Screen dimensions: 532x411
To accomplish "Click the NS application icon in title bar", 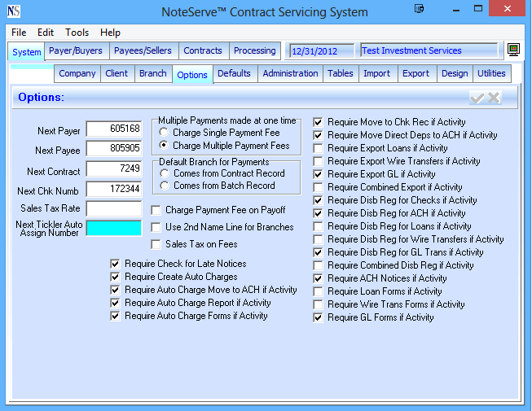I will pos(13,11).
